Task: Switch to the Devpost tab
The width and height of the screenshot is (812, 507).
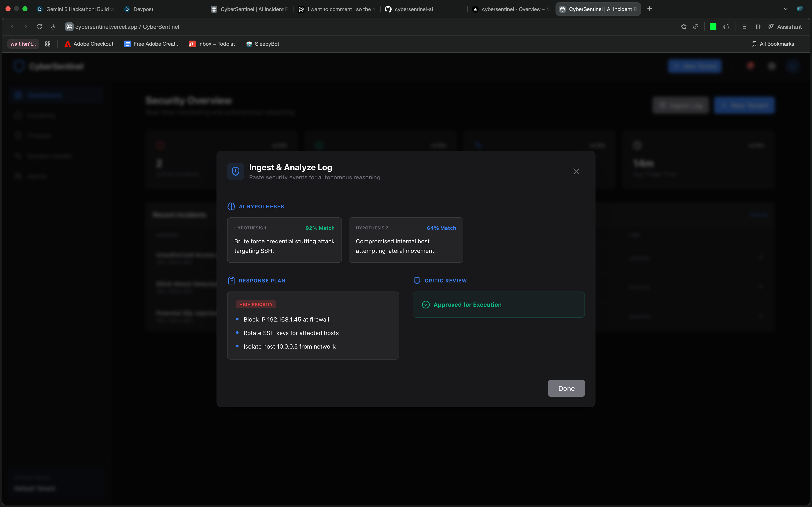Action: click(x=143, y=9)
